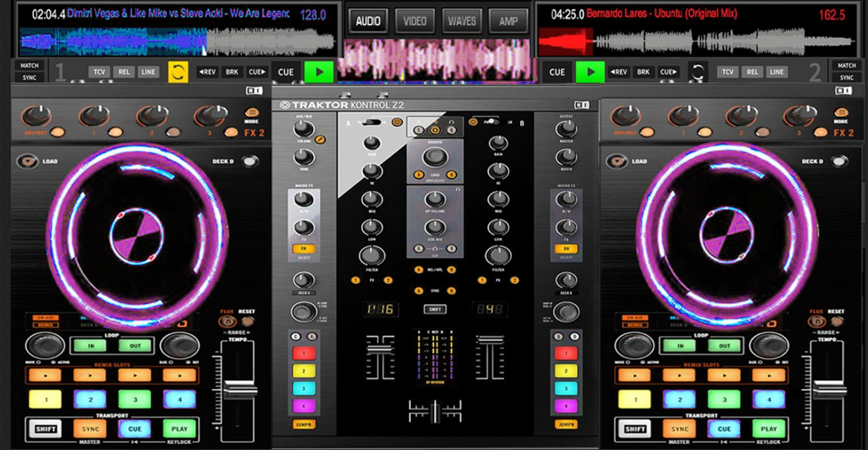
Task: Click the mixer channel A volume fader
Action: 380,351
